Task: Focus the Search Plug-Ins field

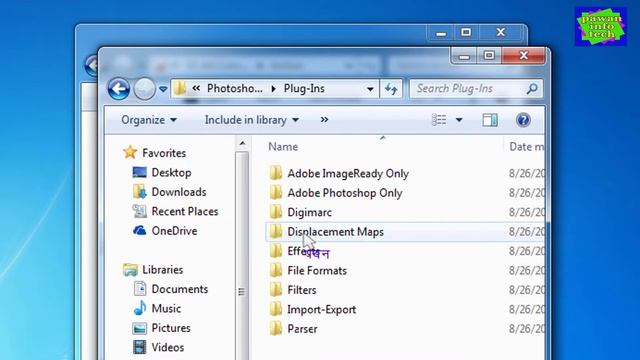Action: (476, 89)
